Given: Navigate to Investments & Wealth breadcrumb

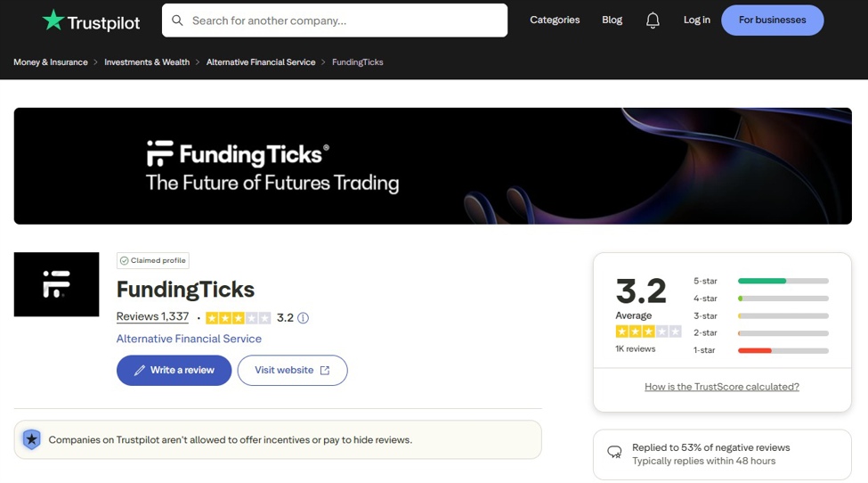Looking at the screenshot, I should [x=147, y=62].
